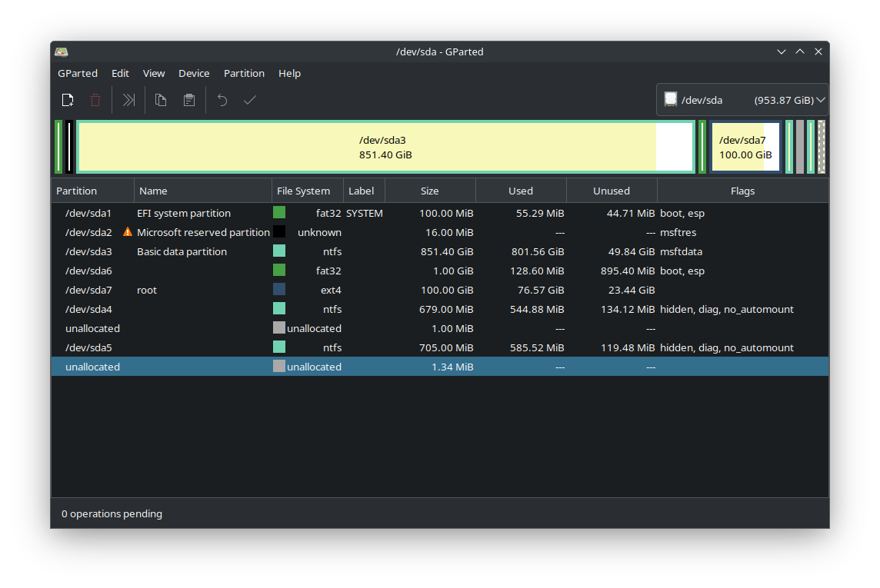Click the msftres flag cell
Viewport: 880px width, 588px height.
point(678,232)
